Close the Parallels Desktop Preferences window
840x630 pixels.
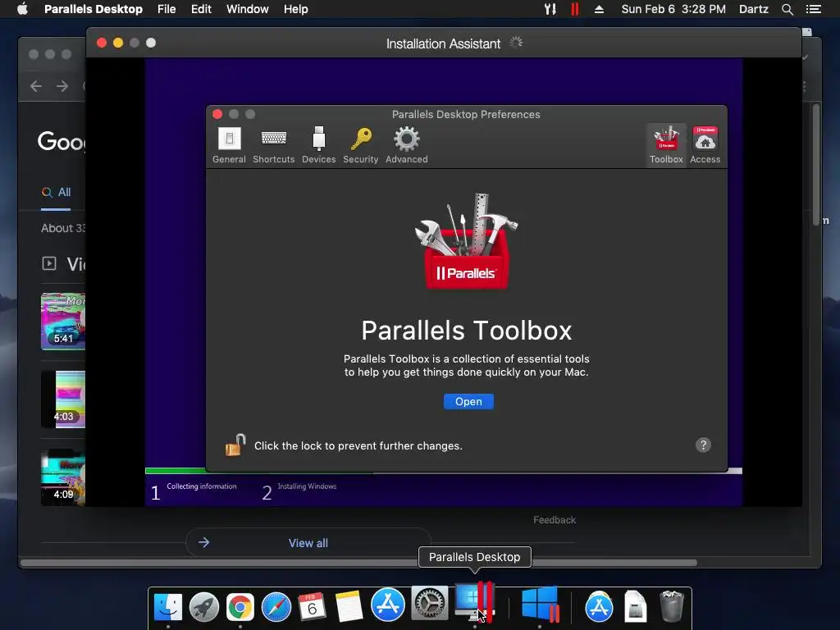click(217, 114)
